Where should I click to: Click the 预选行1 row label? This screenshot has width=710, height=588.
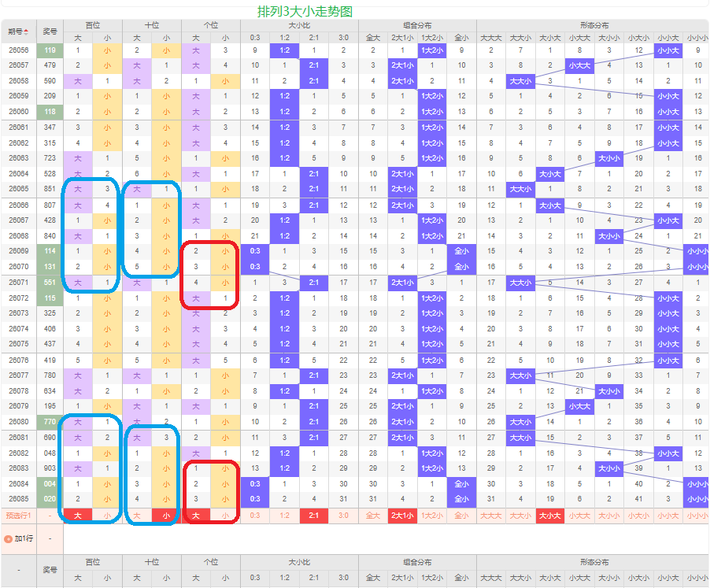17,516
